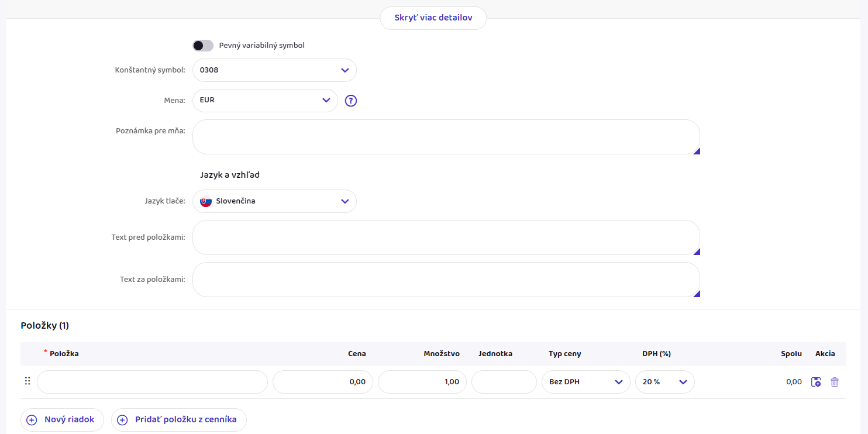Click the resize corner of Text za položkami
The width and height of the screenshot is (868, 434).
pos(696,294)
